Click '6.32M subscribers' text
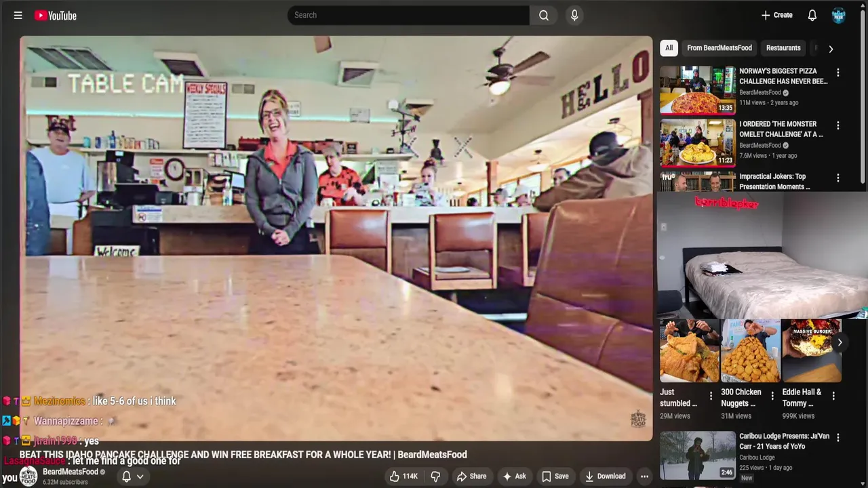 (x=65, y=482)
